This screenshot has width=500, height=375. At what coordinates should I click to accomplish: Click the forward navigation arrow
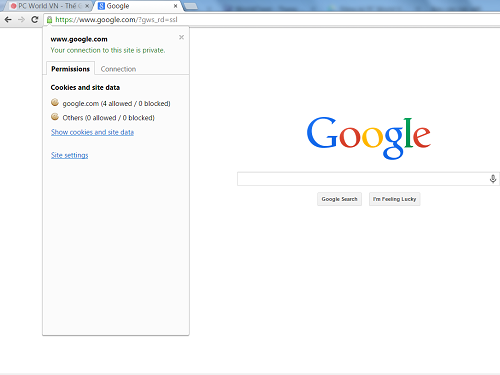pos(21,20)
